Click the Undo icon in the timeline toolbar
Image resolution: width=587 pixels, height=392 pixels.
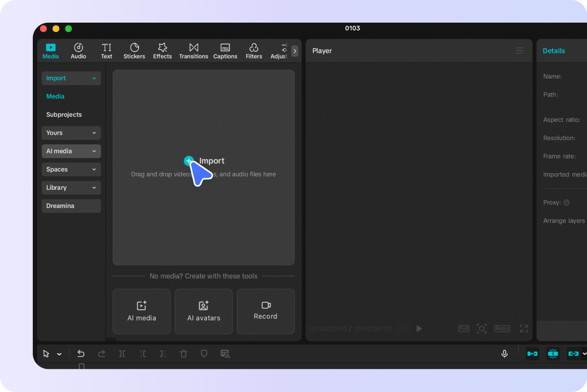[81, 353]
